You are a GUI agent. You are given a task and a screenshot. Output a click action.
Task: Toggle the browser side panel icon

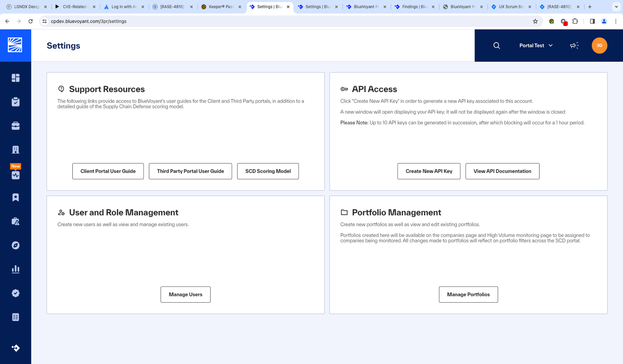point(592,21)
